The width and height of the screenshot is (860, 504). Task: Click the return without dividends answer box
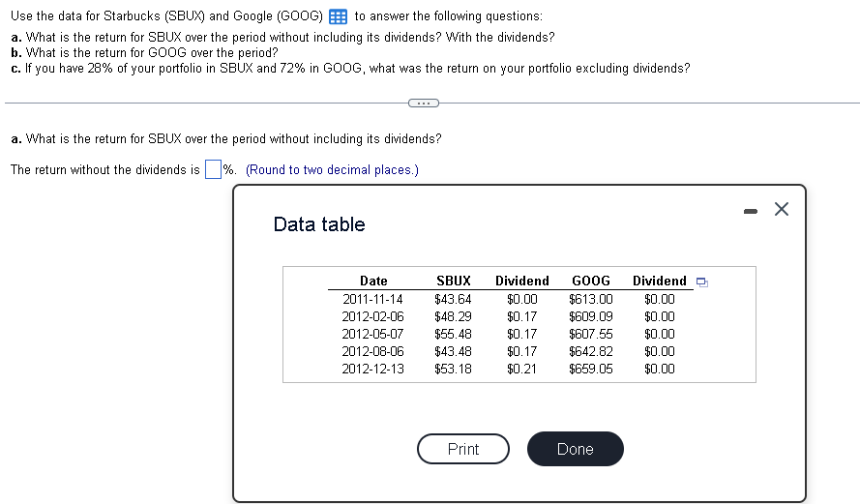pos(213,169)
